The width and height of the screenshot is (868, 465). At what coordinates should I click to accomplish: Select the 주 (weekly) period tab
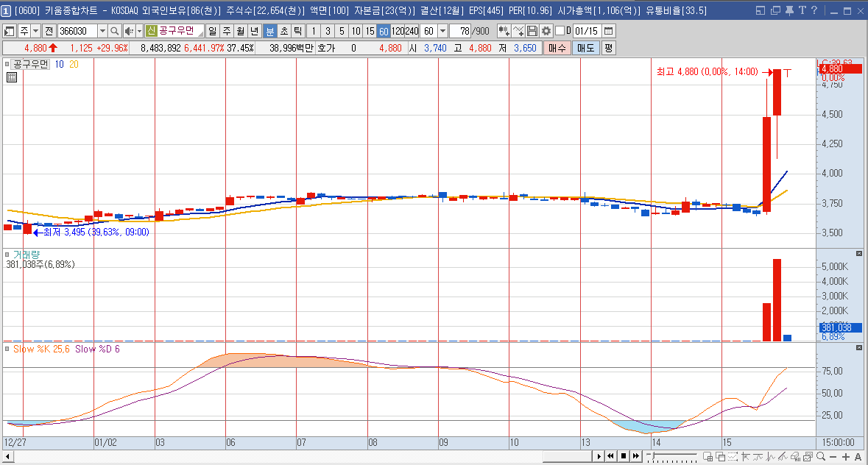point(227,32)
